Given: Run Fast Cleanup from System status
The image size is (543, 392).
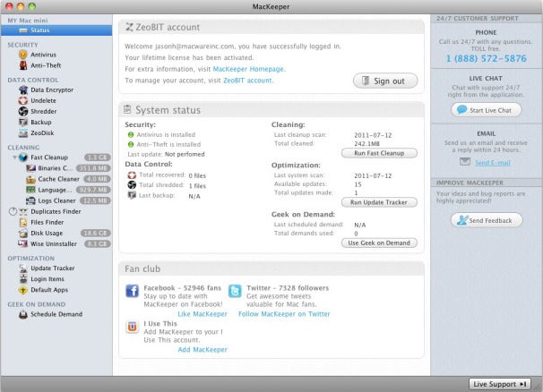Looking at the screenshot, I should 379,153.
